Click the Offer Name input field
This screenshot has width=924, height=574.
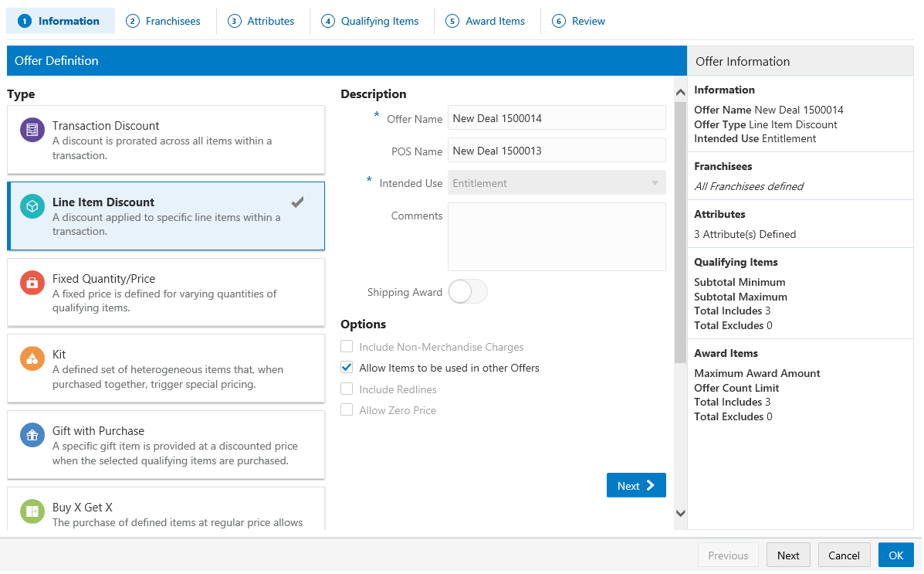coord(557,118)
